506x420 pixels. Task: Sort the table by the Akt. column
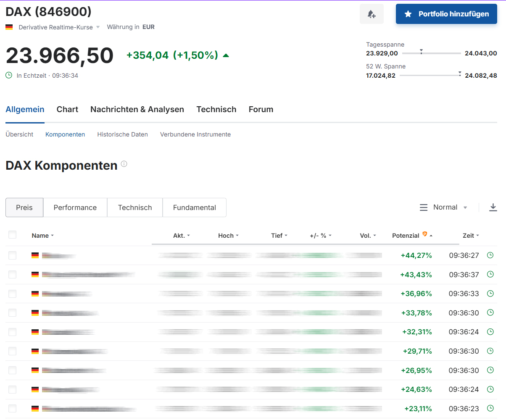coord(182,236)
